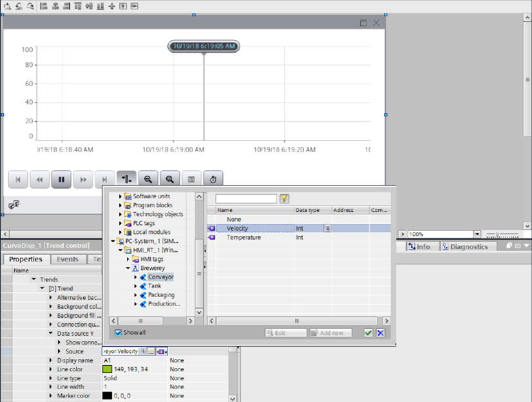532x402 pixels.
Task: Select Packaging in the project tree
Action: [161, 295]
